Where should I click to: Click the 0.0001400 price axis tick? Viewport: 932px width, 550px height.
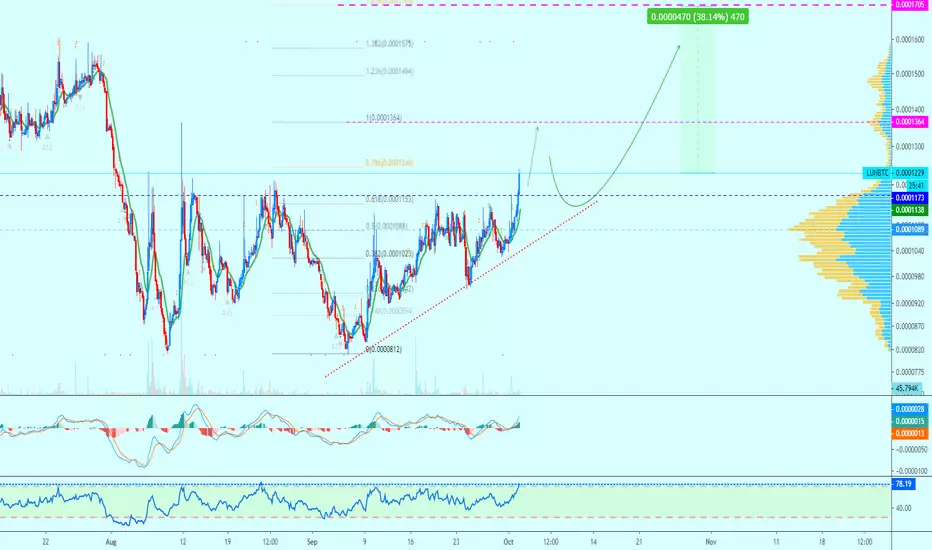coord(910,110)
